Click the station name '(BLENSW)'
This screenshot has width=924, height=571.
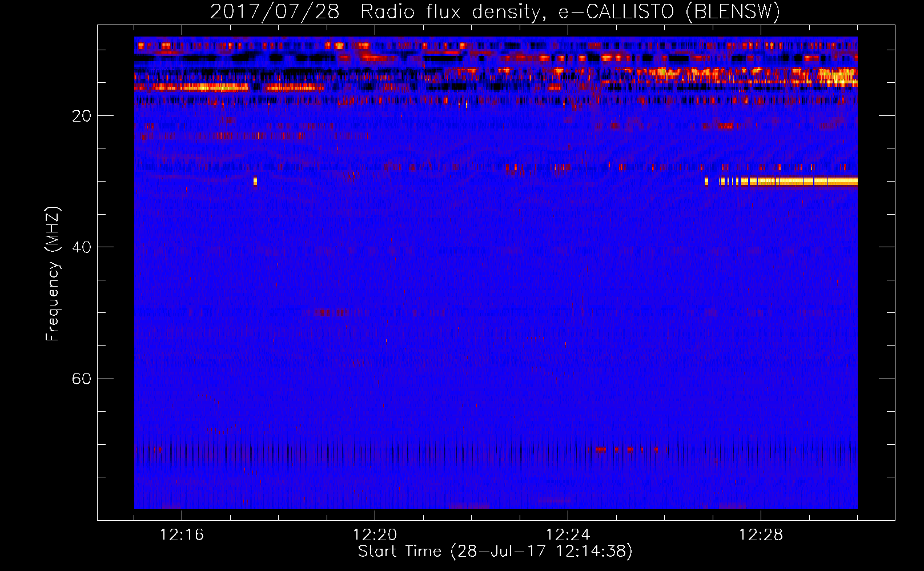tap(733, 12)
